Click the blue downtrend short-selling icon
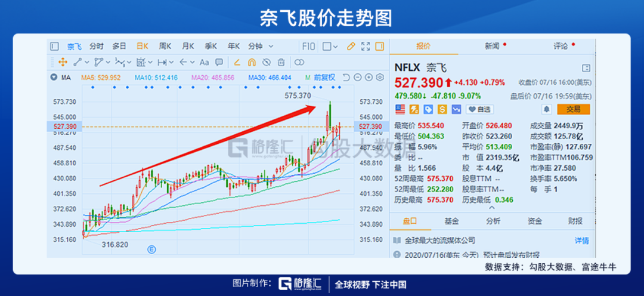Viewport: 644px width, 296px height. point(456,109)
